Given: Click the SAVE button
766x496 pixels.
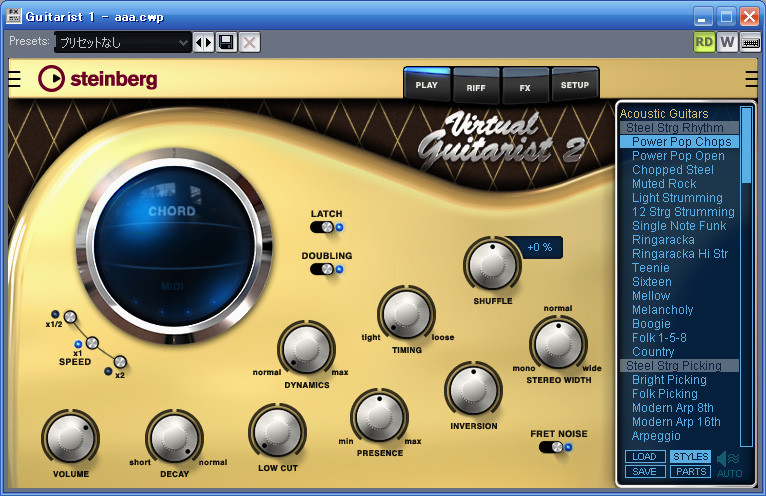Looking at the screenshot, I should coord(645,472).
